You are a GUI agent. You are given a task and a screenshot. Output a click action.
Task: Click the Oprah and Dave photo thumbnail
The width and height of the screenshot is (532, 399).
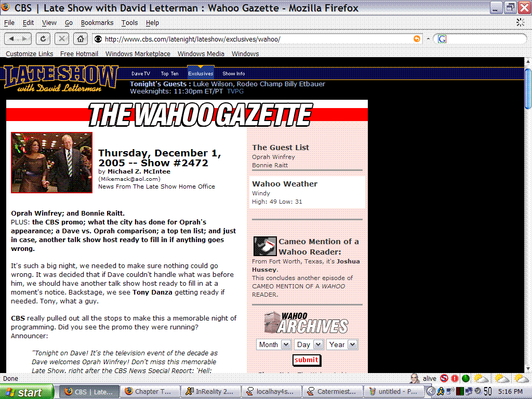pyautogui.click(x=51, y=163)
